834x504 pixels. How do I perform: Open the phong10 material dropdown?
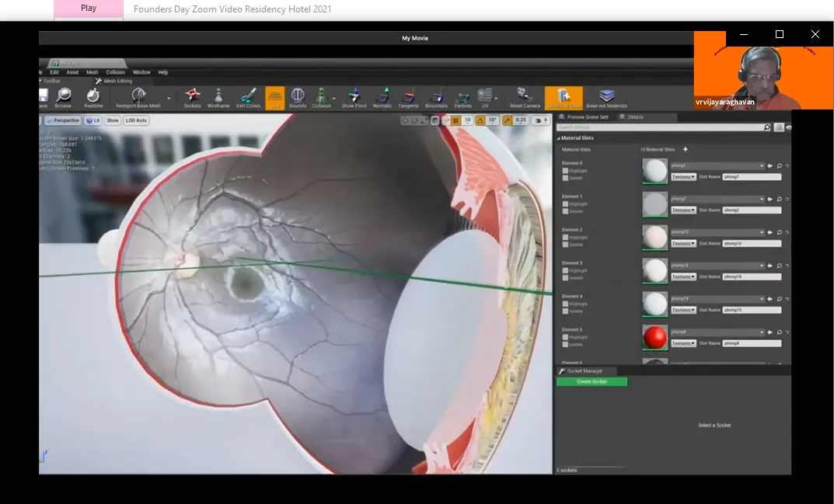pos(717,232)
